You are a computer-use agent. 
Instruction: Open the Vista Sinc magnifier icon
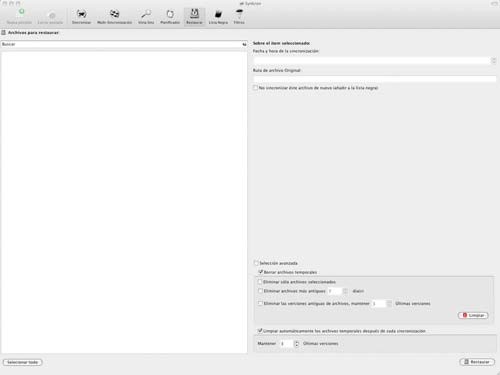(146, 14)
